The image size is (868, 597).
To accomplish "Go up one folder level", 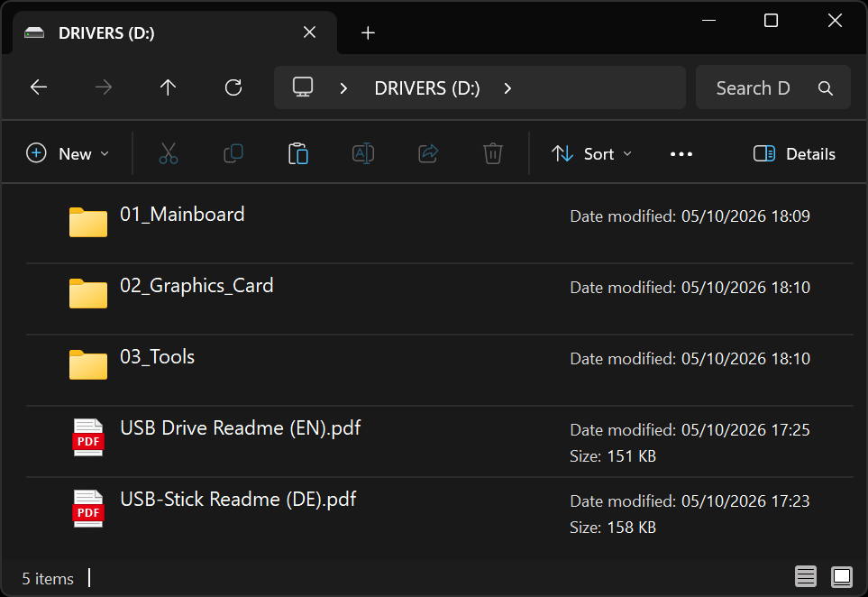I will (168, 87).
